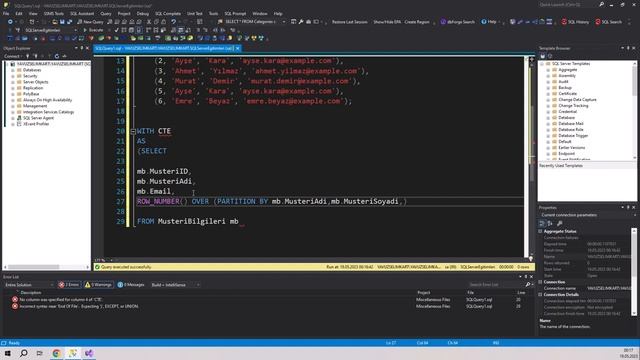Open the Tools menu

click(213, 13)
